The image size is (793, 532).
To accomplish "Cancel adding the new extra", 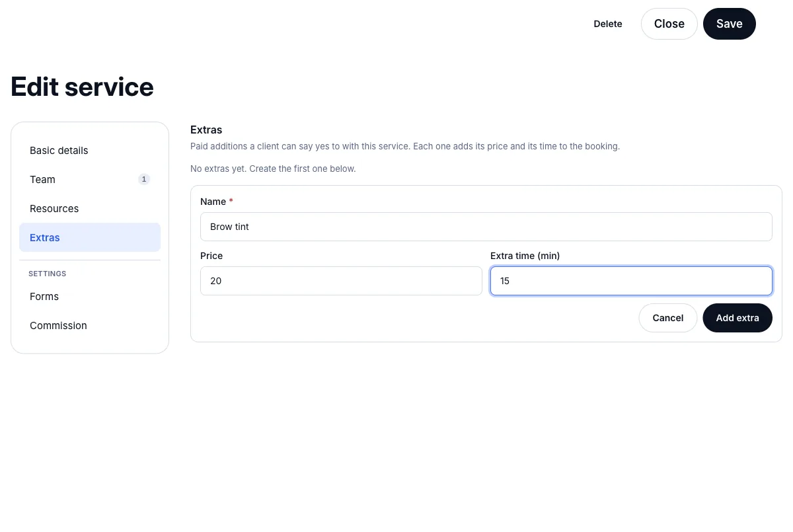I will click(x=667, y=318).
